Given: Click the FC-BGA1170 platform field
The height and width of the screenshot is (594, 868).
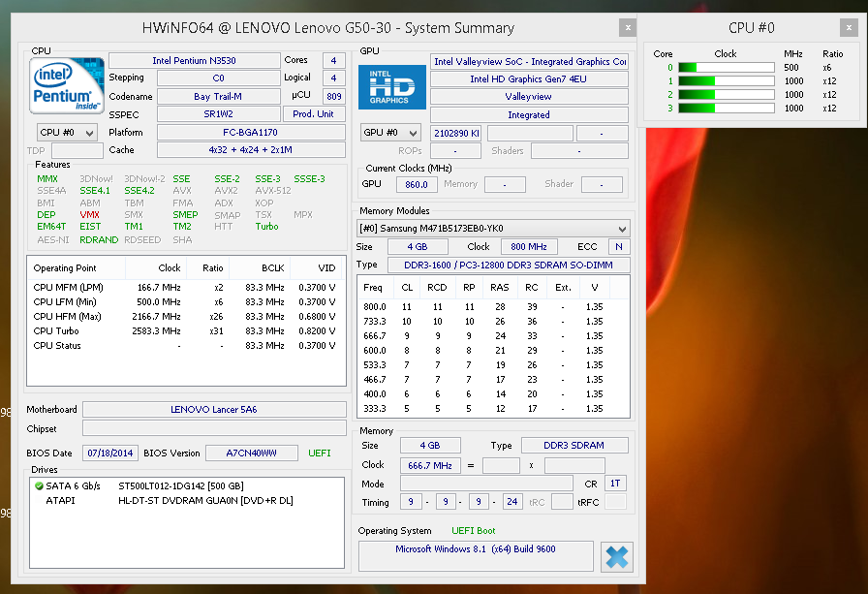Looking at the screenshot, I should (251, 133).
